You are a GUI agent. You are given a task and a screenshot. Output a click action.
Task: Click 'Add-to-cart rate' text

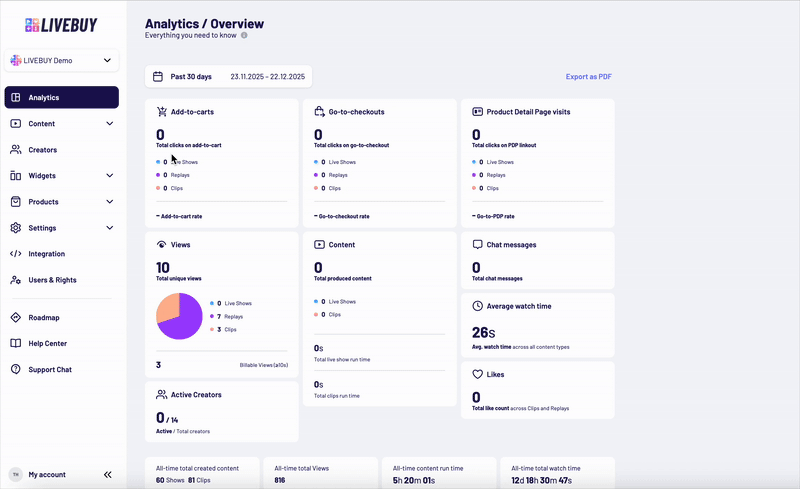pos(181,216)
